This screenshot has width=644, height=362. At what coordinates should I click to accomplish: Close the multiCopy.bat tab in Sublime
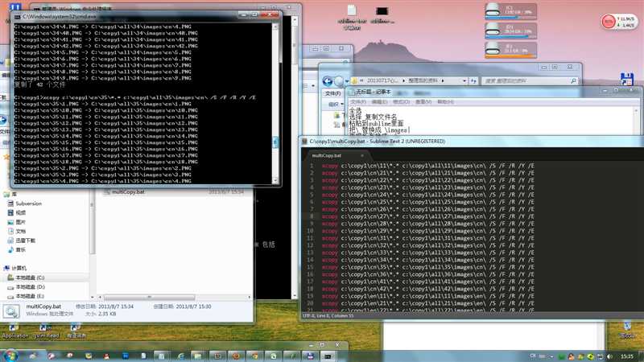[x=361, y=155]
